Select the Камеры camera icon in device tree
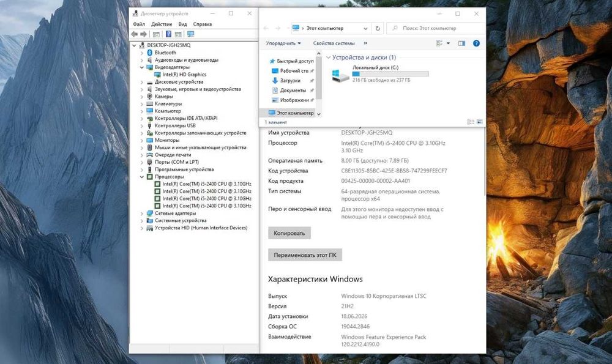This screenshot has height=364, width=612. tap(149, 97)
